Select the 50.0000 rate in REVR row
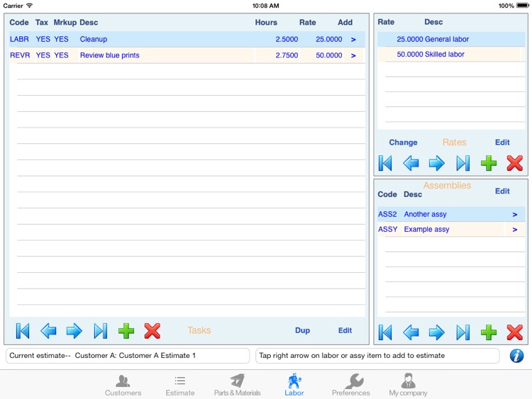Image resolution: width=532 pixels, height=399 pixels. (328, 55)
